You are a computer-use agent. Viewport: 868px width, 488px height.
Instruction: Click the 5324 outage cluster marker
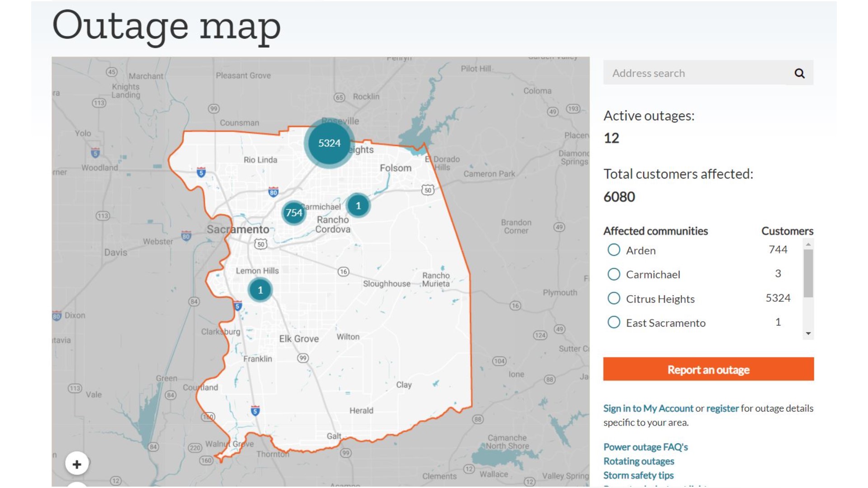coord(329,143)
